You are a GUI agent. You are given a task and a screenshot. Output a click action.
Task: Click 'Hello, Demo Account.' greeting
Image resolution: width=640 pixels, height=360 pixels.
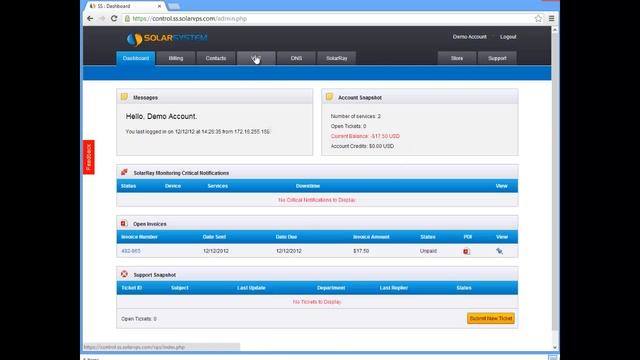(161, 116)
